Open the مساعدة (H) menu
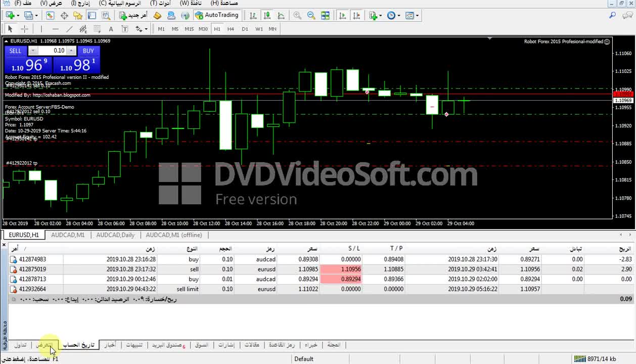The width and height of the screenshot is (636, 364). pos(224,3)
